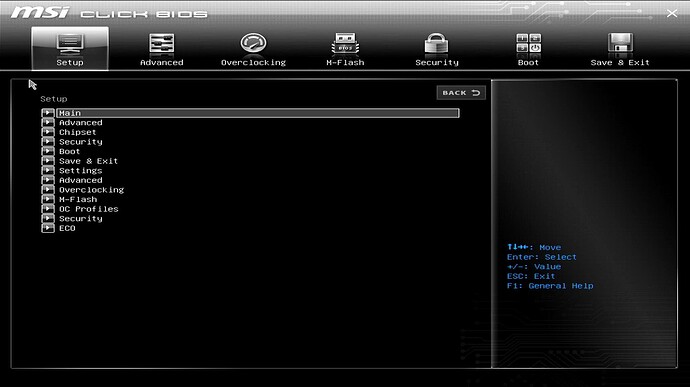Click arrow icon of Advanced between Settings and Overclocking

point(48,180)
